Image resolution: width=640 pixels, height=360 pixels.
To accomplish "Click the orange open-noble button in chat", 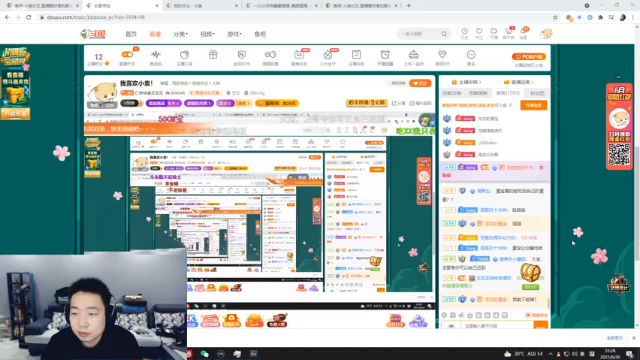I will [533, 105].
